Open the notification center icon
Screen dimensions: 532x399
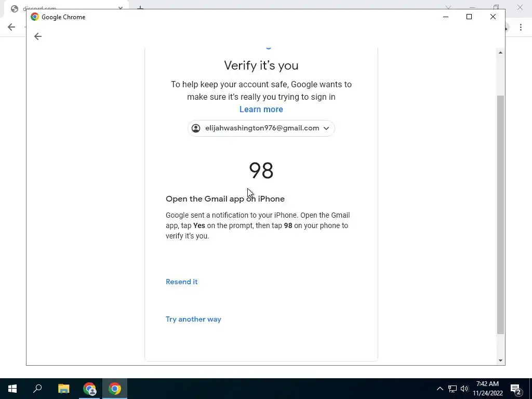click(516, 389)
